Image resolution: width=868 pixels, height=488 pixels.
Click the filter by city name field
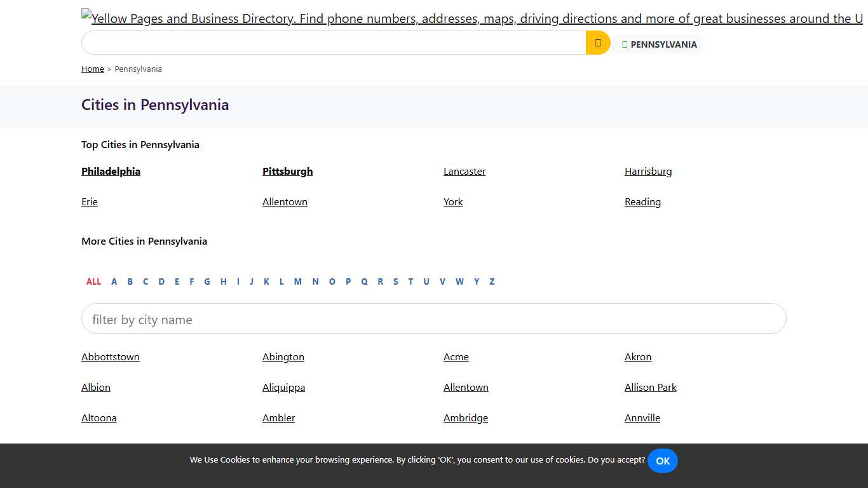pyautogui.click(x=434, y=318)
